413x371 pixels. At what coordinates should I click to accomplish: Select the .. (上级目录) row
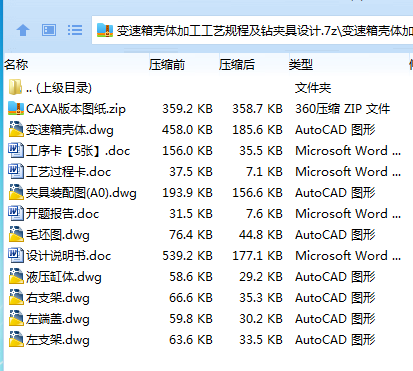[207, 88]
